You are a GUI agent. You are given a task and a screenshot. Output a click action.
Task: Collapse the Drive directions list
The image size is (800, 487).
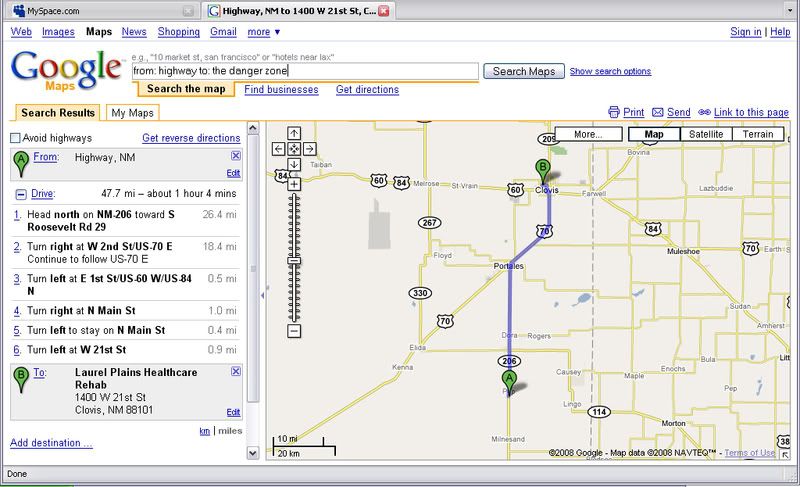[20, 194]
